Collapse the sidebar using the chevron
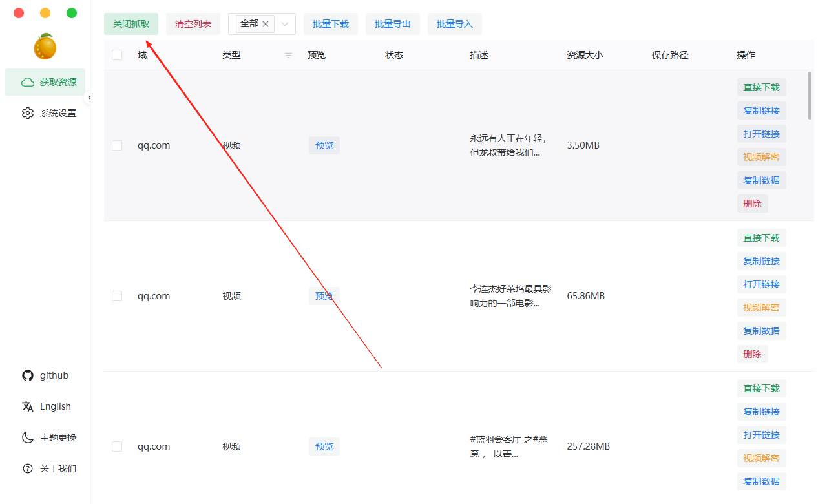 coord(90,97)
